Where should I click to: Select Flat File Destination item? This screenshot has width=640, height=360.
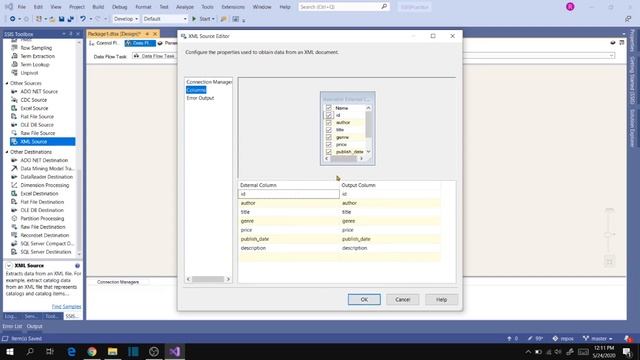pyautogui.click(x=42, y=202)
